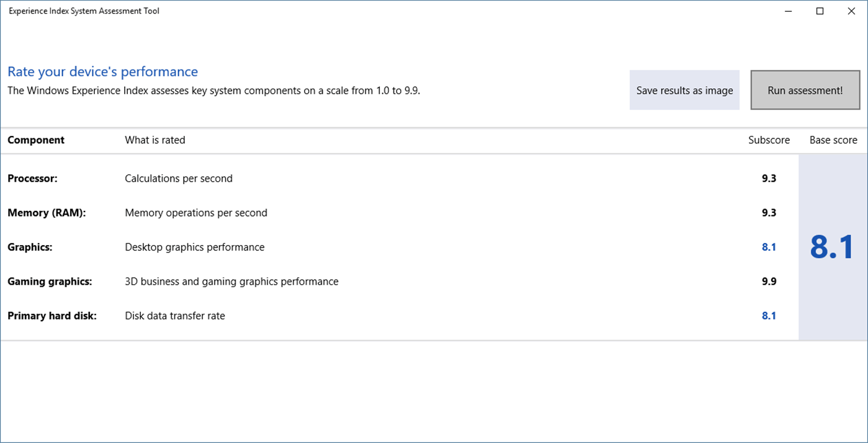Minimize the Experience Index window
868x443 pixels.
(788, 11)
